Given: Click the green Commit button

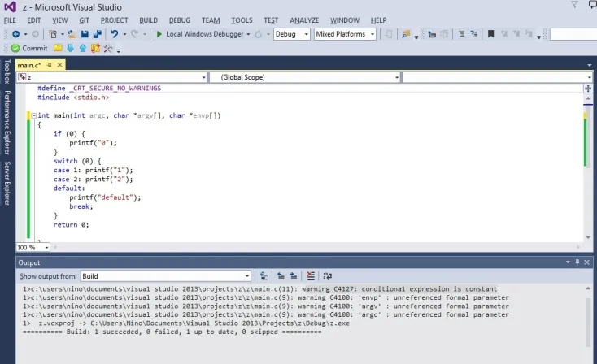Looking at the screenshot, I should [29, 48].
